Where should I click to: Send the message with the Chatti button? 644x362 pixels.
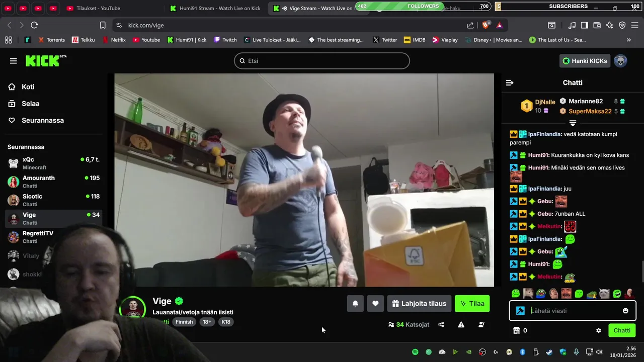tap(622, 330)
